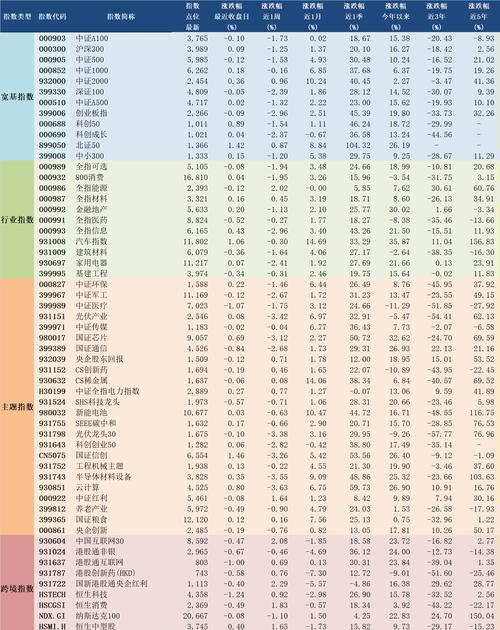
Task: Select the 科创创业50 index name
Action: pos(96,444)
